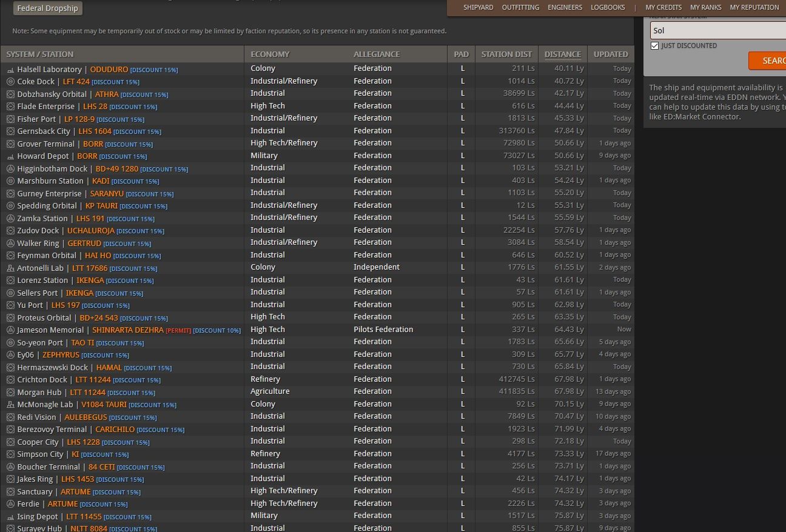Sort table by Updated column header
The image size is (786, 532).
click(611, 55)
